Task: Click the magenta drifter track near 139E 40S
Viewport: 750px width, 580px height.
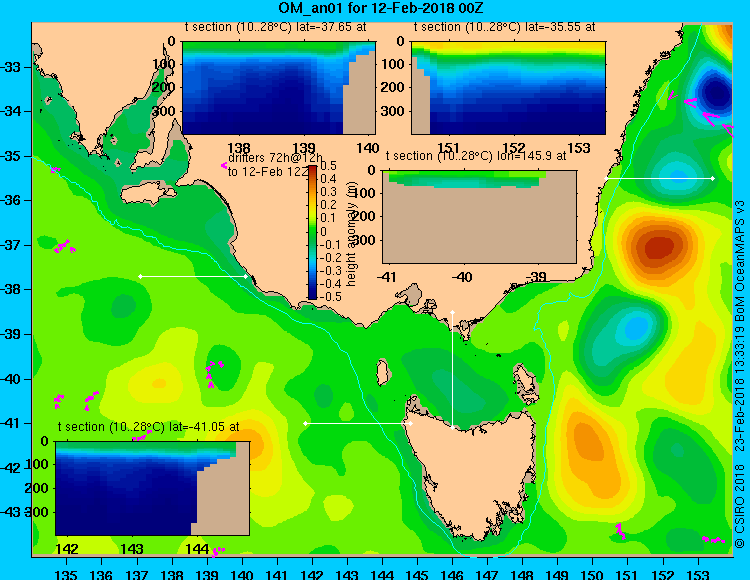Action: (x=213, y=373)
